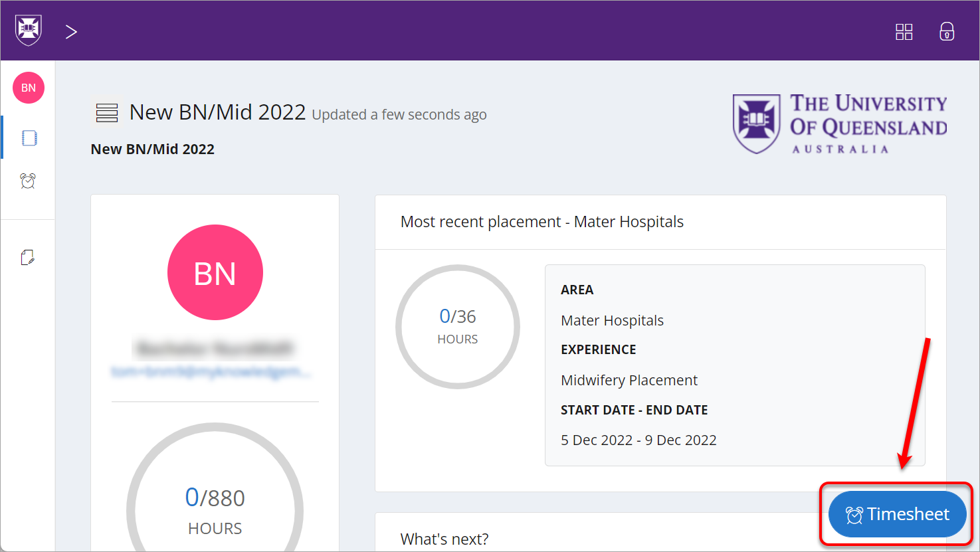Click the 'New BN/Mid 2022' page title
This screenshot has height=552, width=980.
(217, 112)
